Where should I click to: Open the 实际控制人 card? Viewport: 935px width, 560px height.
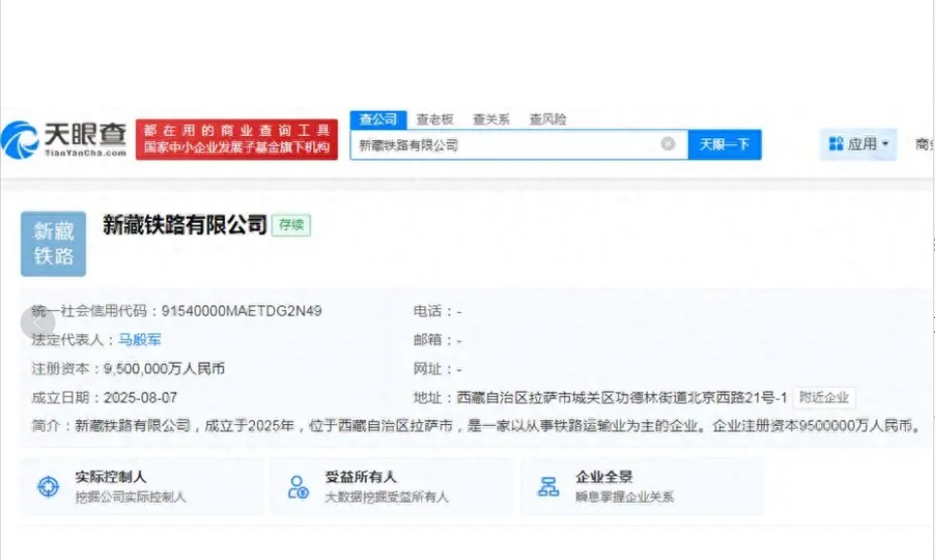pos(141,486)
